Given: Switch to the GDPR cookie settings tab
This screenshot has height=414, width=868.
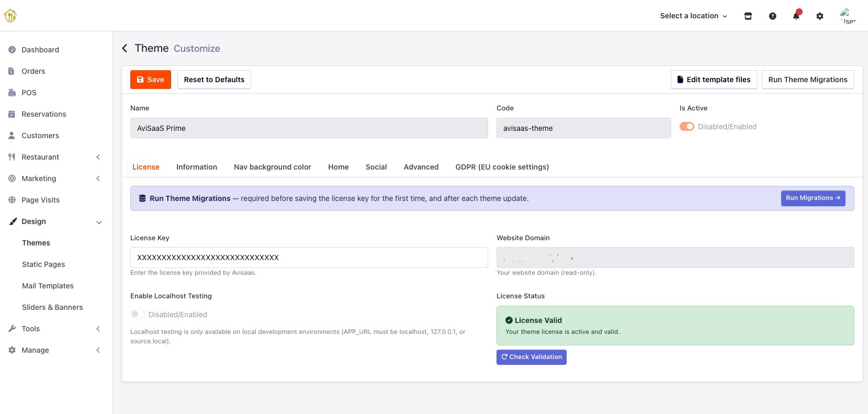Looking at the screenshot, I should [x=502, y=167].
